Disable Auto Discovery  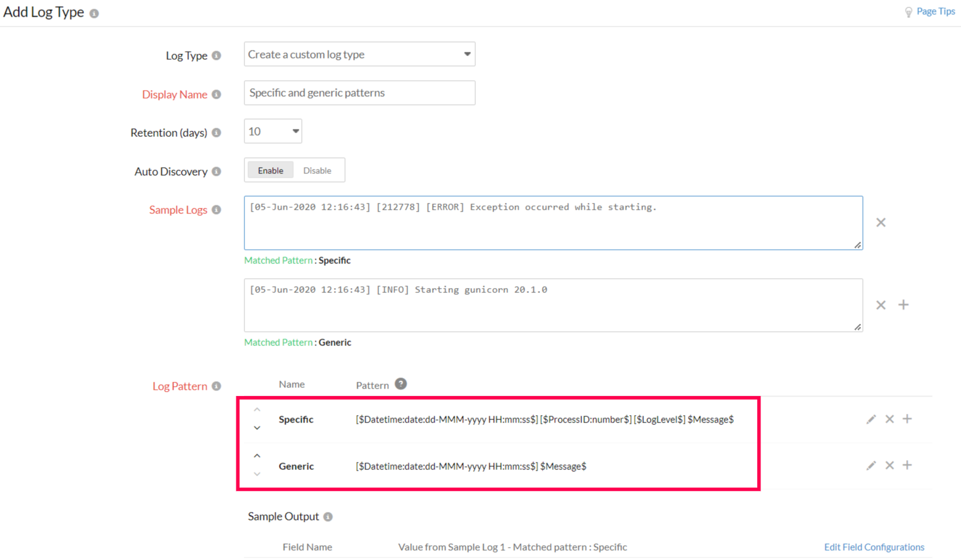317,170
